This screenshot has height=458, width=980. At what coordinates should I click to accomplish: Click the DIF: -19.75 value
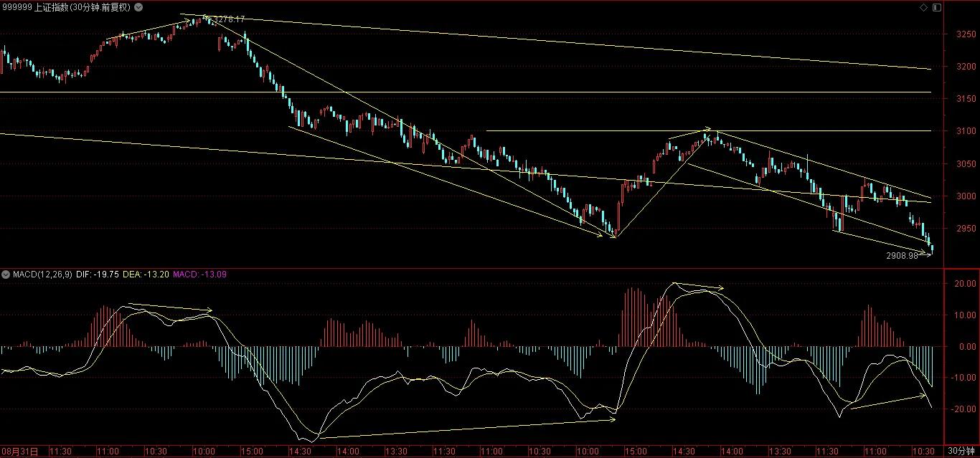pos(99,274)
